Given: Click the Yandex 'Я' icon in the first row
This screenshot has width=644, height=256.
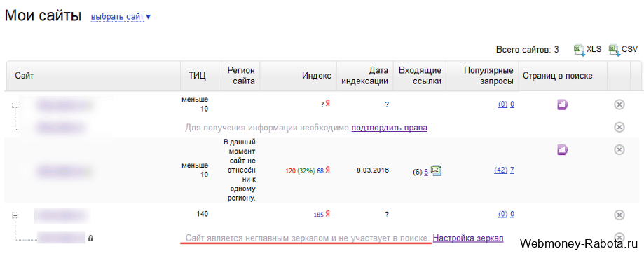Looking at the screenshot, I should click(328, 104).
